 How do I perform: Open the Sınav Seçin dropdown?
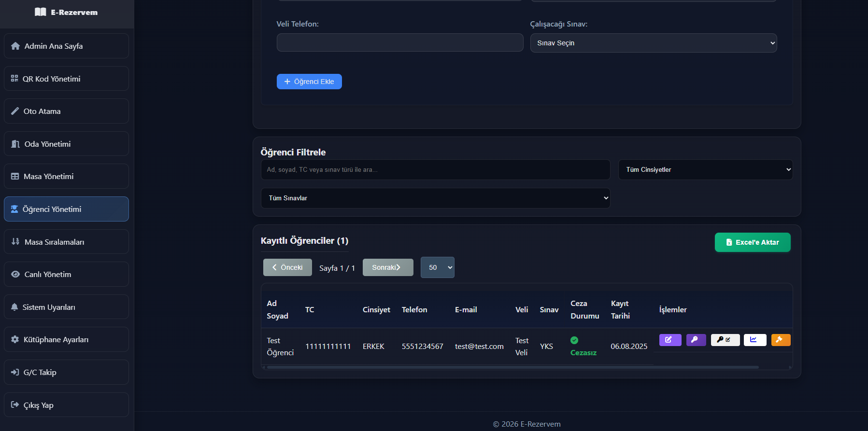(654, 43)
